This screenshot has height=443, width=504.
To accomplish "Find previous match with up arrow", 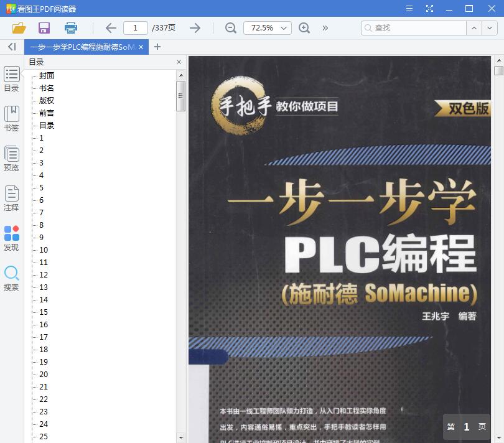I will (x=474, y=28).
